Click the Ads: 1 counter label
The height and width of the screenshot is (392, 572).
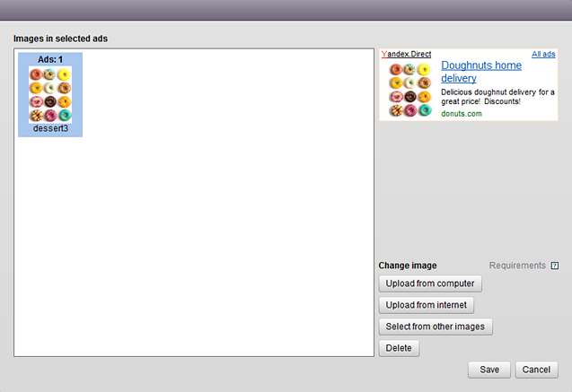(50, 59)
